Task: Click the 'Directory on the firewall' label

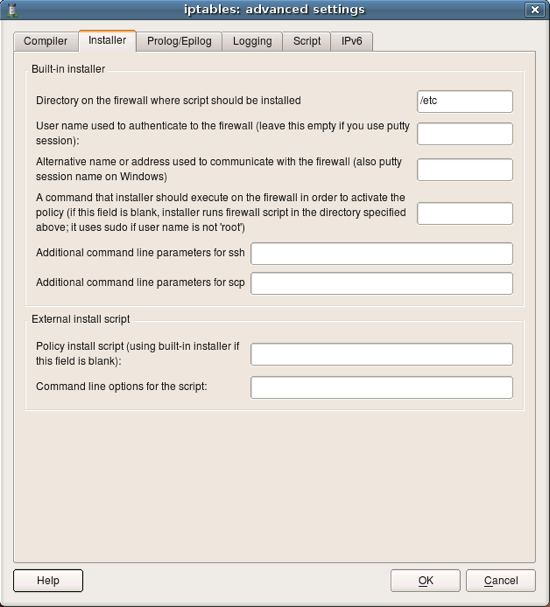Action: point(168,101)
